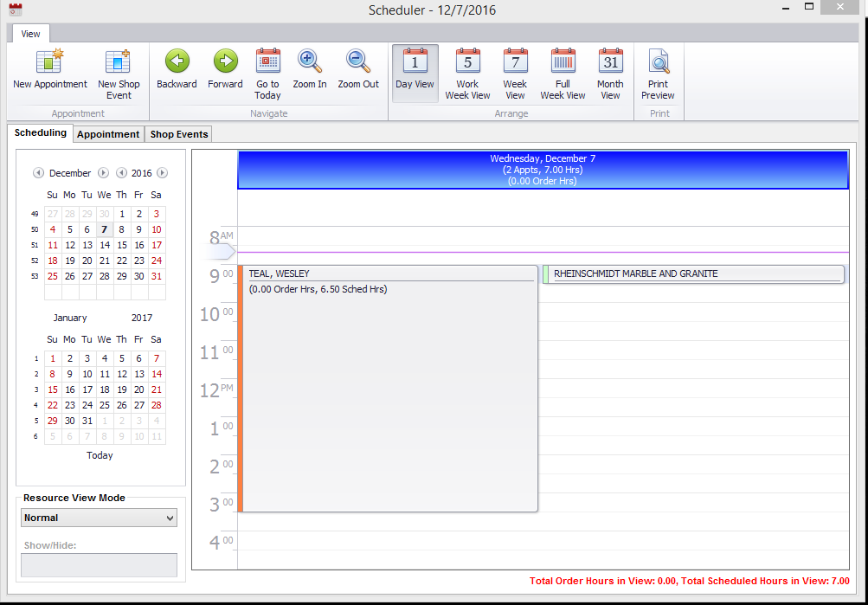
Task: Select February 11 greyed date in calendar
Action: pos(157,436)
